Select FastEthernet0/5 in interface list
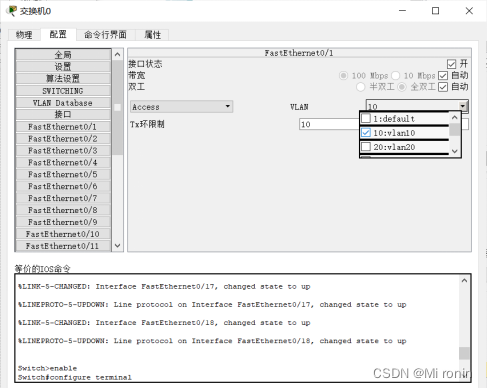The image size is (487, 388). point(63,174)
